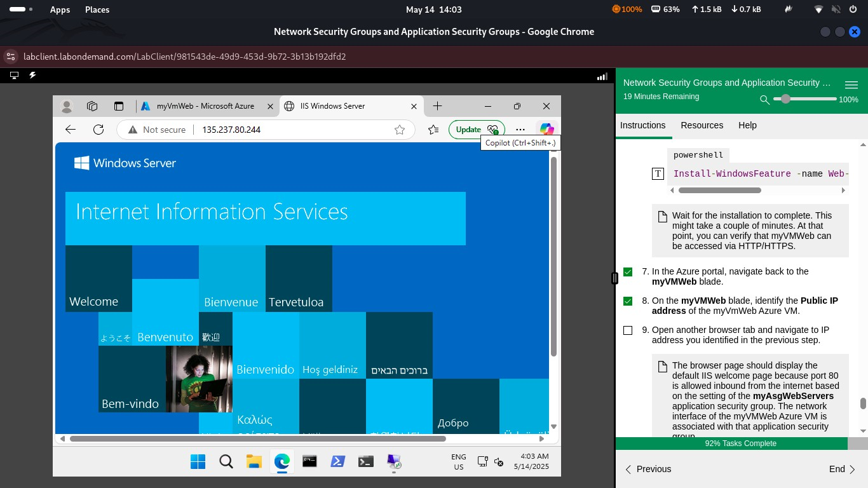Switch to the Resources tab

[702, 125]
